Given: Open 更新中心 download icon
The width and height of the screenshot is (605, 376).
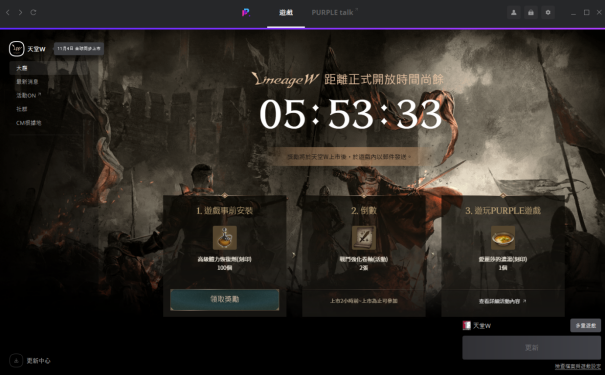Looking at the screenshot, I should pos(16,361).
